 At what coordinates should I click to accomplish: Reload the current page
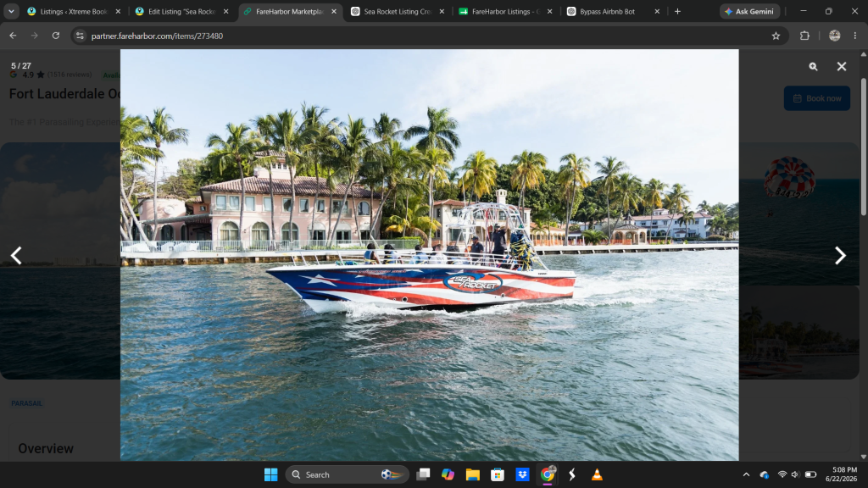click(x=56, y=36)
